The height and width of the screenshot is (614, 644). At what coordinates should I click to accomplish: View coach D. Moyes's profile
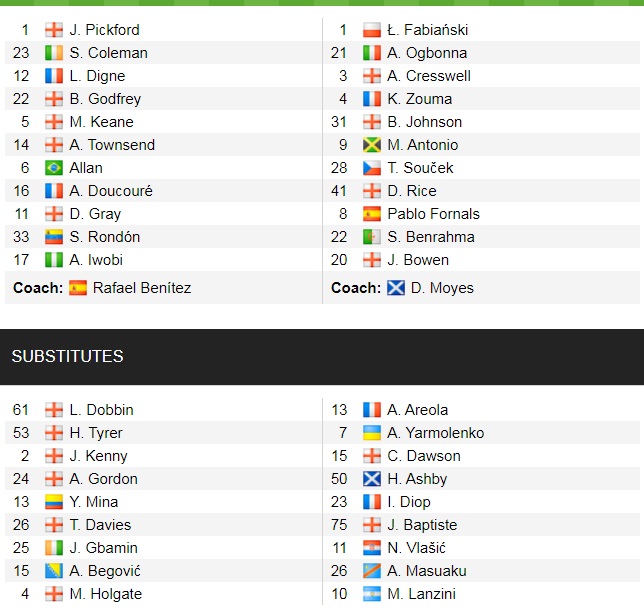442,288
